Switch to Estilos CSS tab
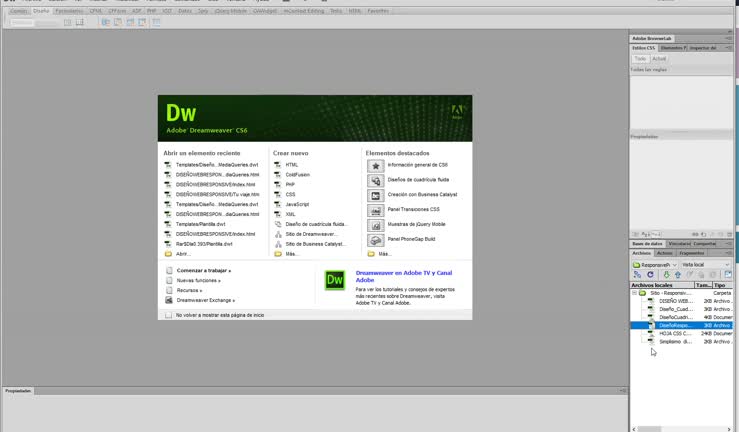This screenshot has width=739, height=432. [643, 48]
